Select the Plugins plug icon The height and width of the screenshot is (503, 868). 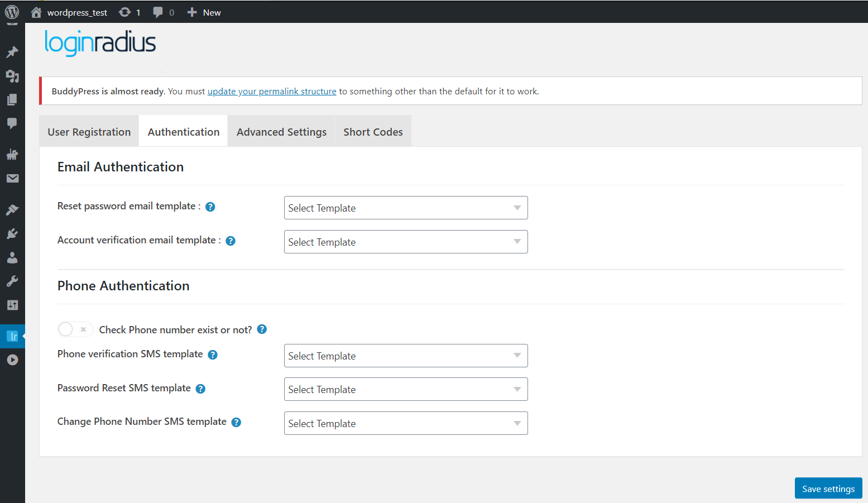pyautogui.click(x=12, y=233)
